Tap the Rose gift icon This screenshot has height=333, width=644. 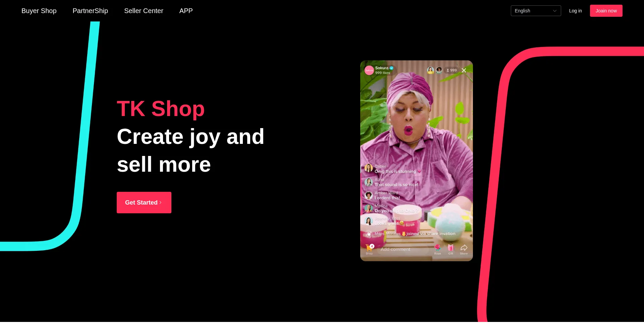click(x=437, y=248)
